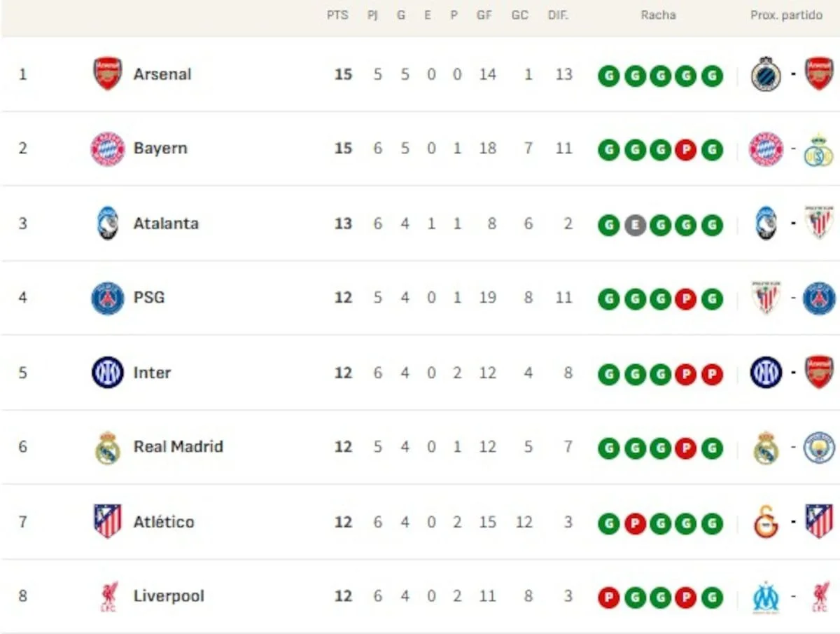Click the PSG crest beside the team name
Viewport: 840px width, 634px height.
pyautogui.click(x=108, y=298)
